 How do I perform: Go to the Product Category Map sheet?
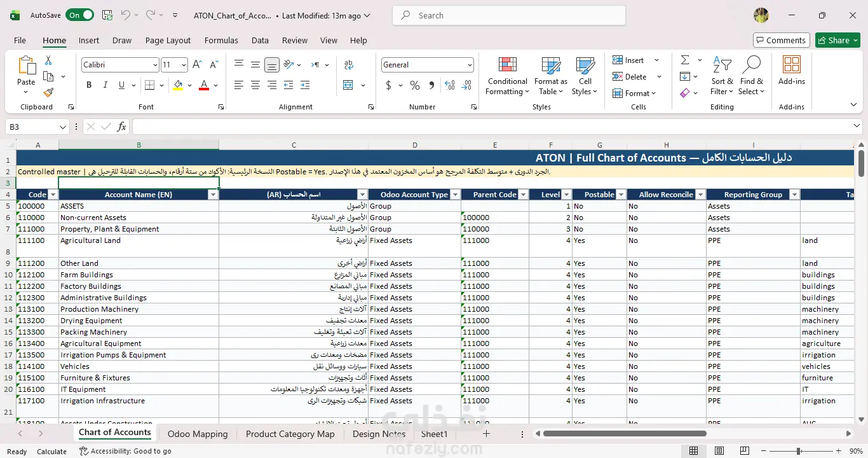point(290,434)
